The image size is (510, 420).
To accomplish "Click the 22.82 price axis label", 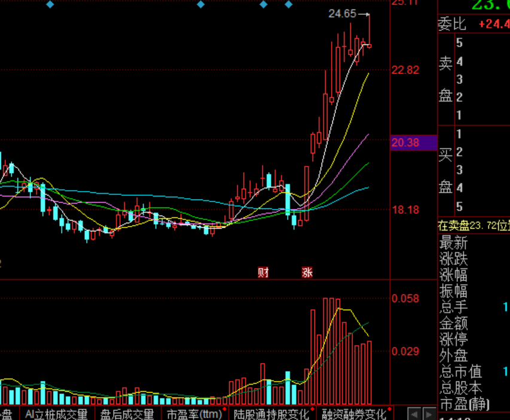I will tap(405, 70).
